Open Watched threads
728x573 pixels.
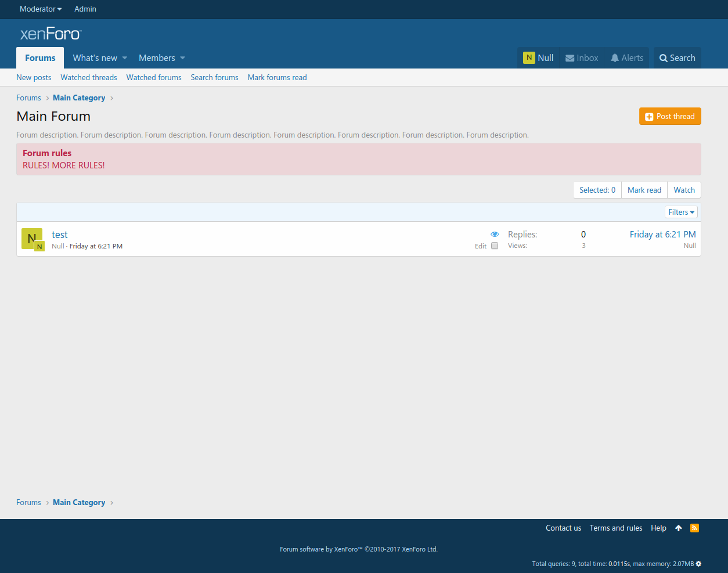tap(89, 77)
